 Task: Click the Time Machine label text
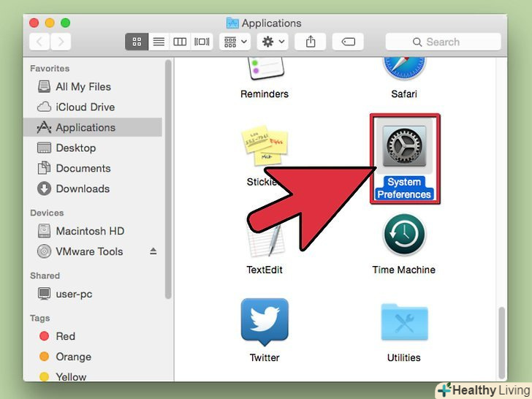[x=404, y=270]
